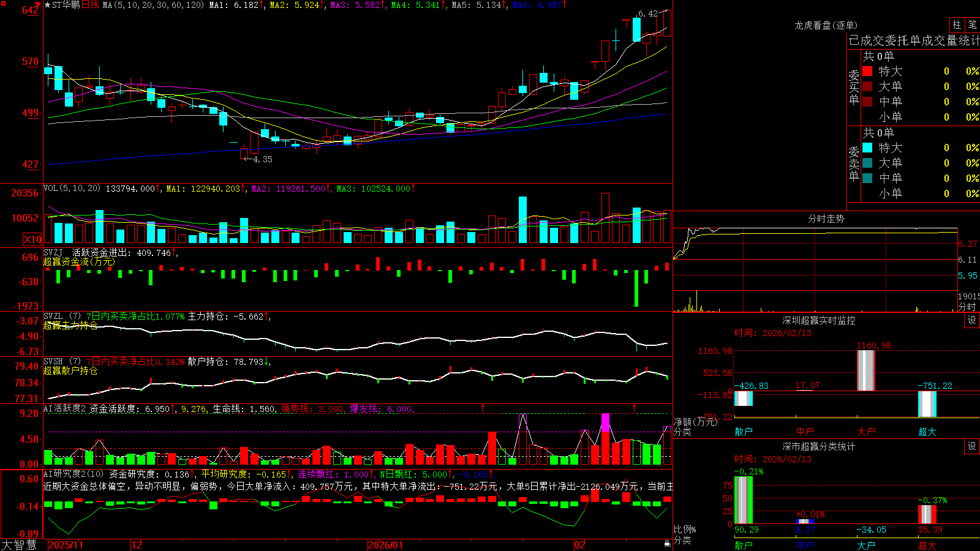
Task: Click the 12 month marker on time axis
Action: pos(137,544)
